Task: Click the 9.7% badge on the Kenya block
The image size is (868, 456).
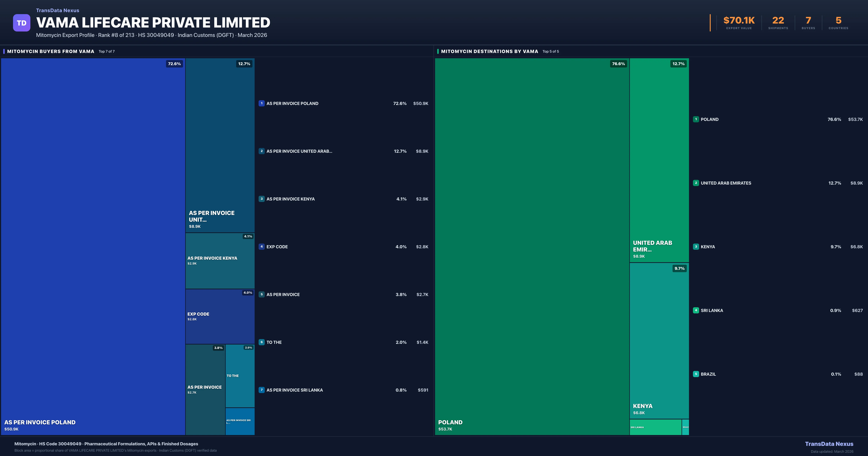Action: (679, 269)
